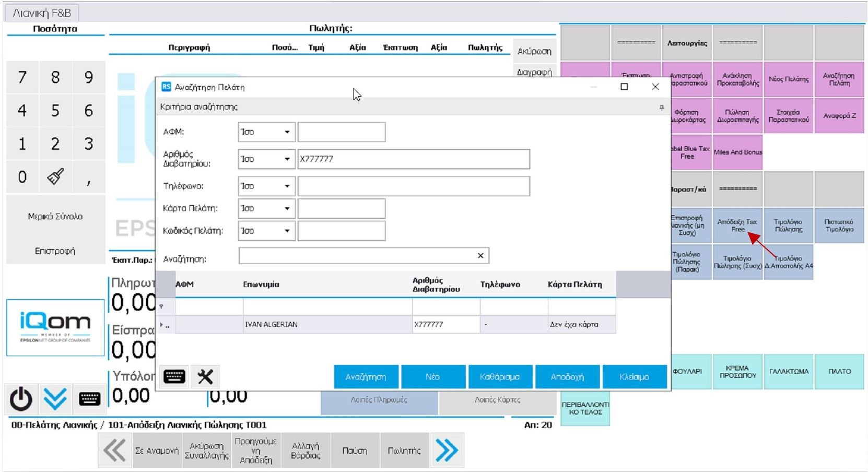Open the tools wrench icon in dialog
The height and width of the screenshot is (473, 868).
pos(205,376)
